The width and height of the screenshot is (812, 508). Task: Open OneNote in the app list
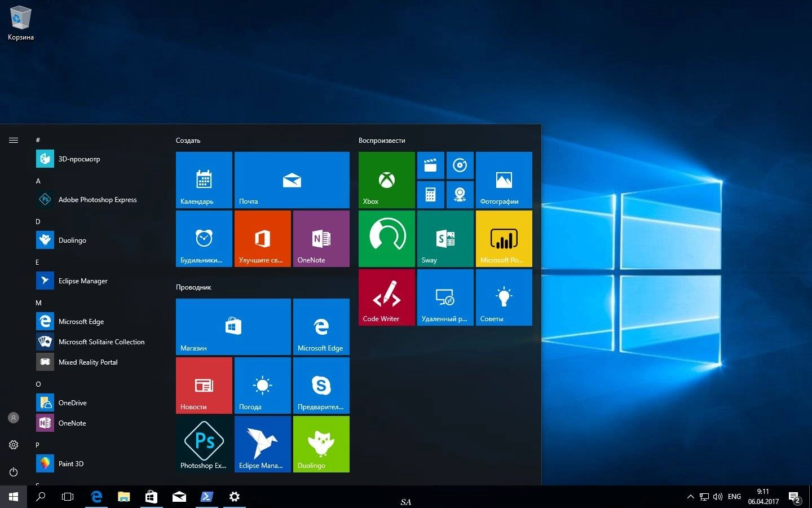98,423
